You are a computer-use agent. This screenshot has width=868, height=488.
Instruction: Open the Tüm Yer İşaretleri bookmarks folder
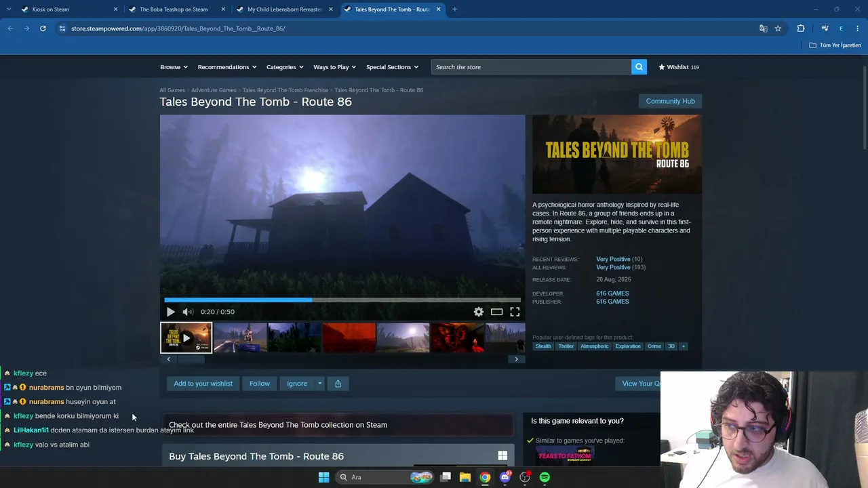[835, 45]
